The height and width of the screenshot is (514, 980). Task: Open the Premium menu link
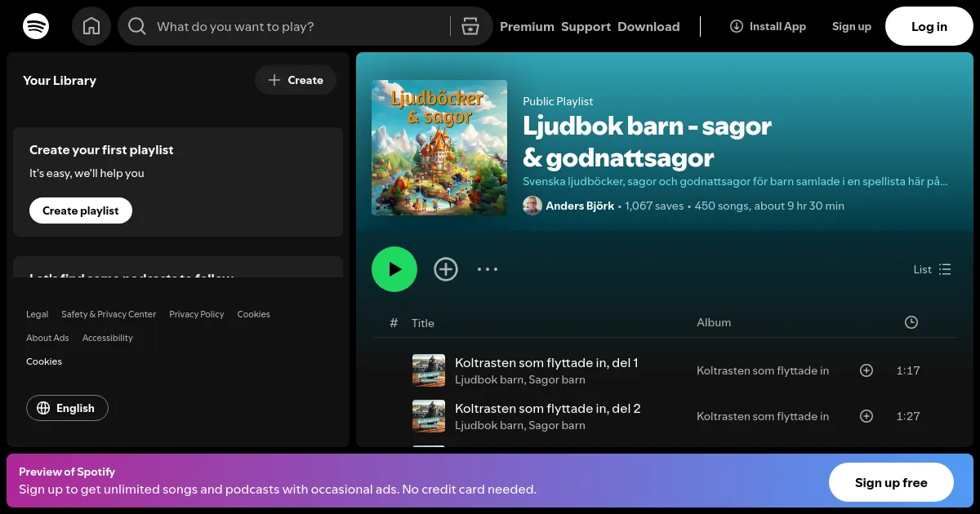(x=527, y=26)
